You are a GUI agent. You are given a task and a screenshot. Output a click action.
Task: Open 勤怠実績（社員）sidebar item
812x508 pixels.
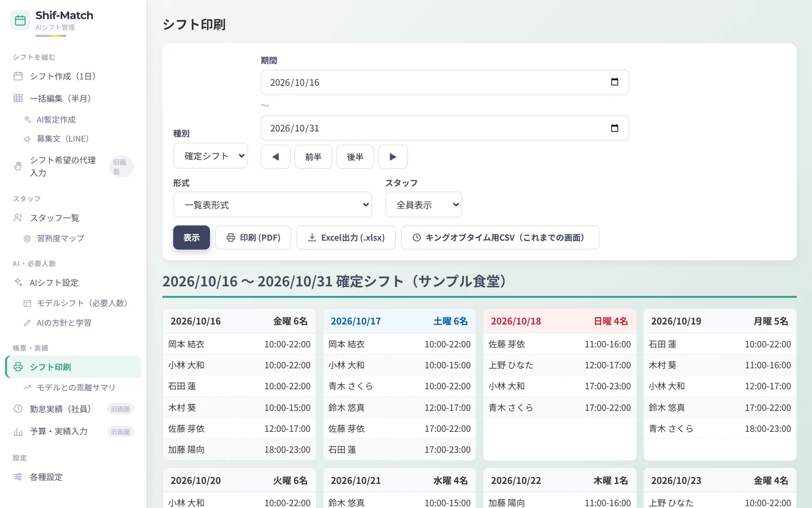[73, 409]
